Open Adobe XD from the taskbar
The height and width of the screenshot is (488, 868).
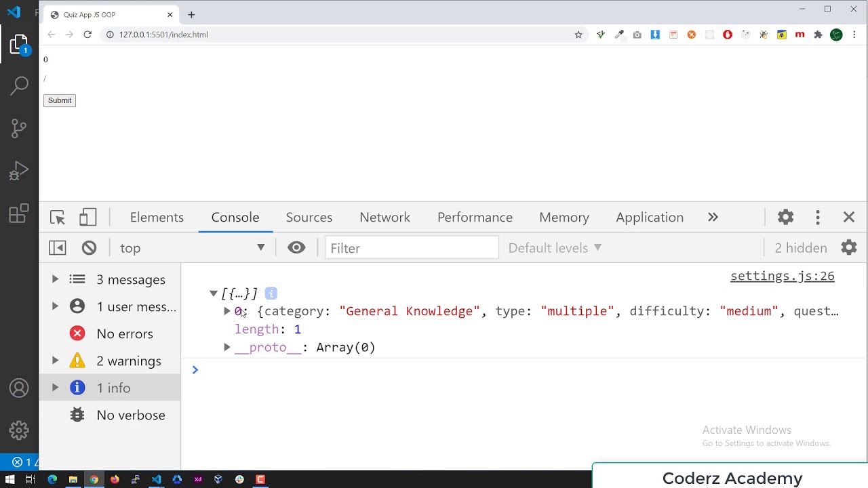[x=198, y=479]
